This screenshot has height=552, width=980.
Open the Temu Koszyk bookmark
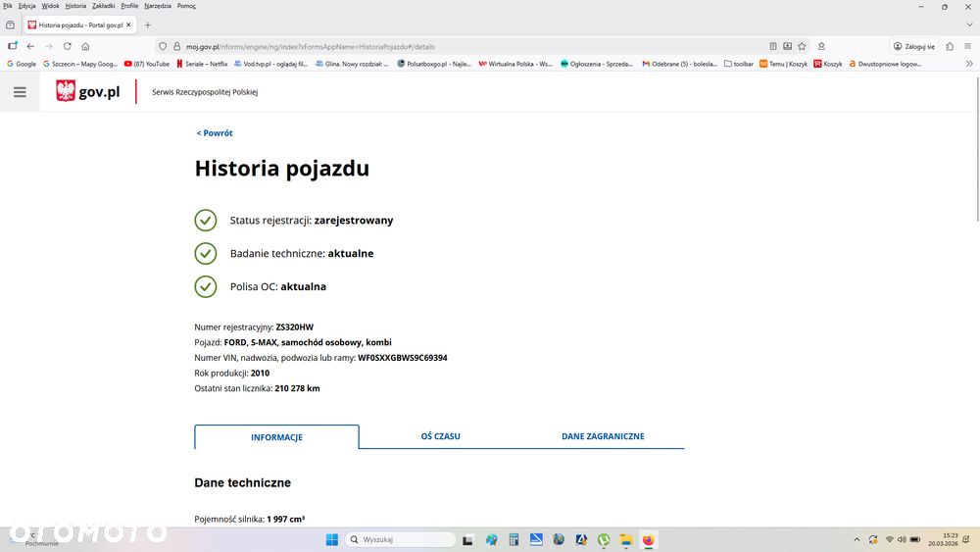point(783,64)
